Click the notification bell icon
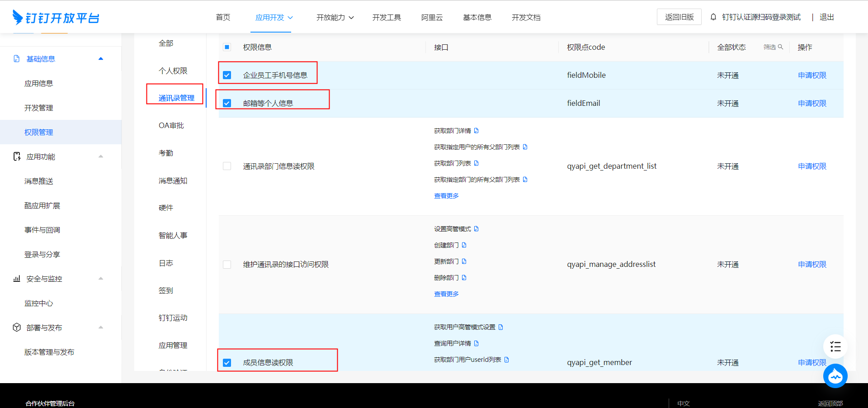The image size is (868, 408). click(713, 17)
